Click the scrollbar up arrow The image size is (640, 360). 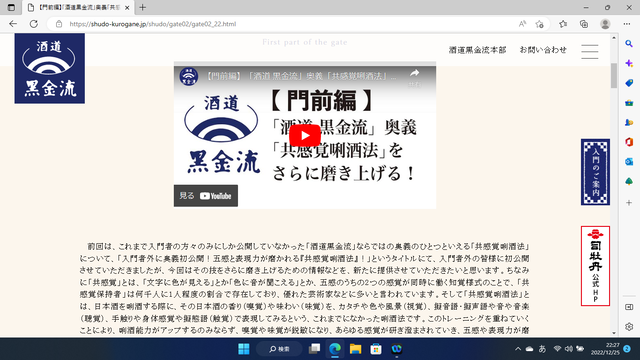click(614, 38)
